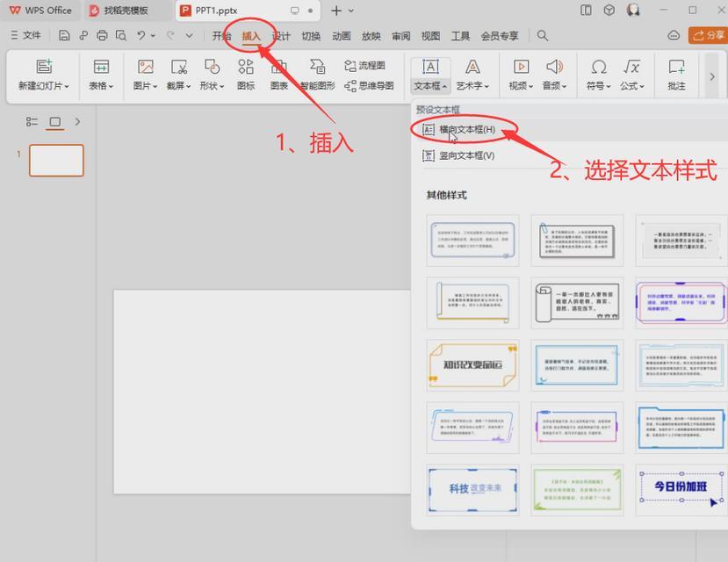
Task: Click the 图片 (Picture) insert icon
Action: [x=145, y=68]
